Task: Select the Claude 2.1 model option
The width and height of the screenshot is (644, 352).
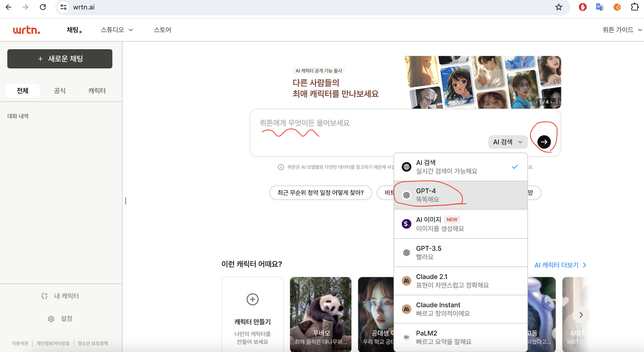Action: point(460,281)
